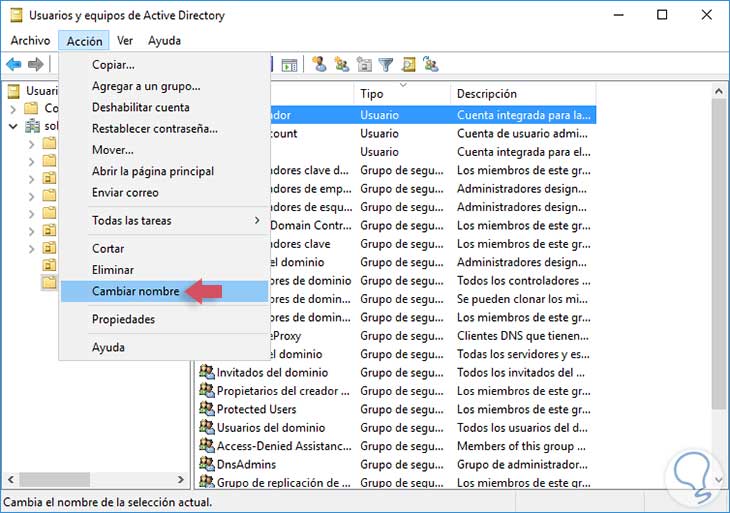Screen dimensions: 730x513
Task: Choose Copiar... from the Acción menu
Action: coord(164,65)
